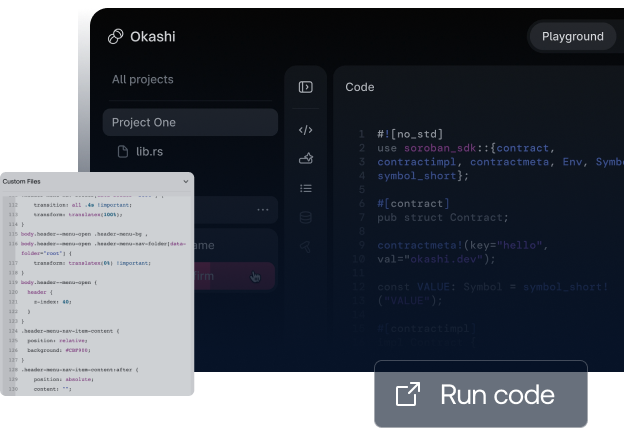Click line 1 #![no_std]
This screenshot has height=428, width=624.
[410, 134]
